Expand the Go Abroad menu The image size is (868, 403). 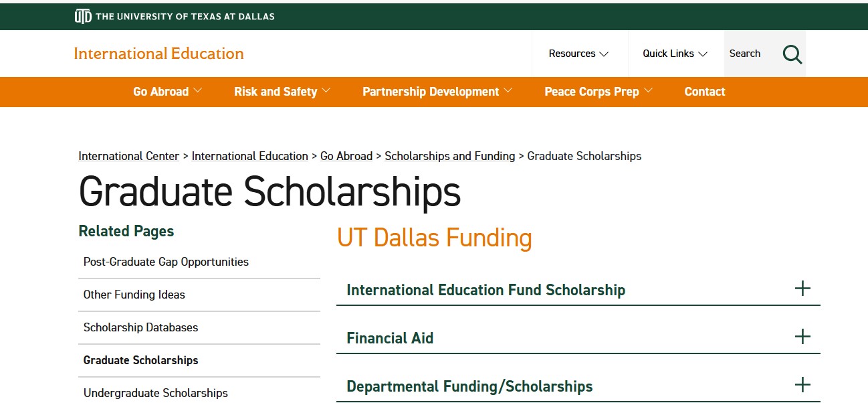click(x=167, y=92)
